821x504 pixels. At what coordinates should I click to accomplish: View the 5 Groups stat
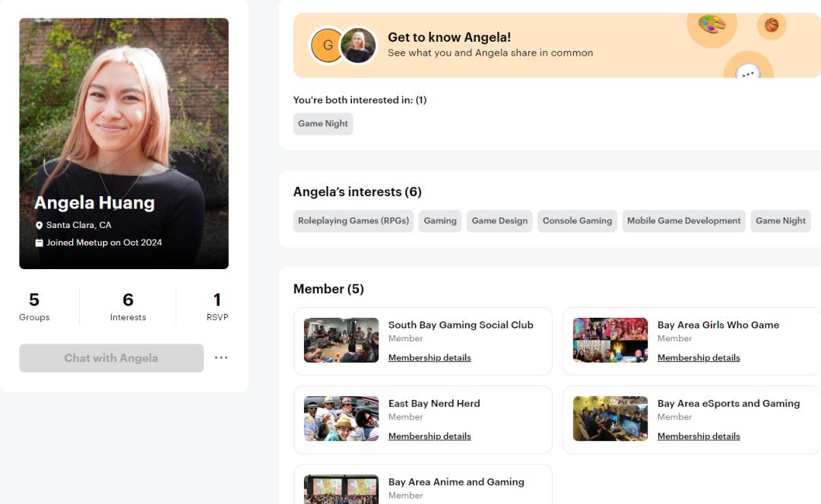click(34, 306)
